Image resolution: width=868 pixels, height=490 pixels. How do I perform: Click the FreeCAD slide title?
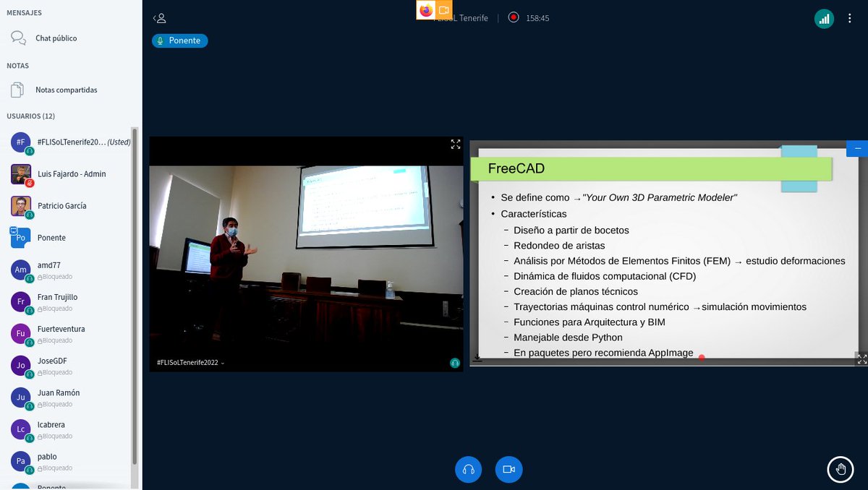click(x=516, y=169)
